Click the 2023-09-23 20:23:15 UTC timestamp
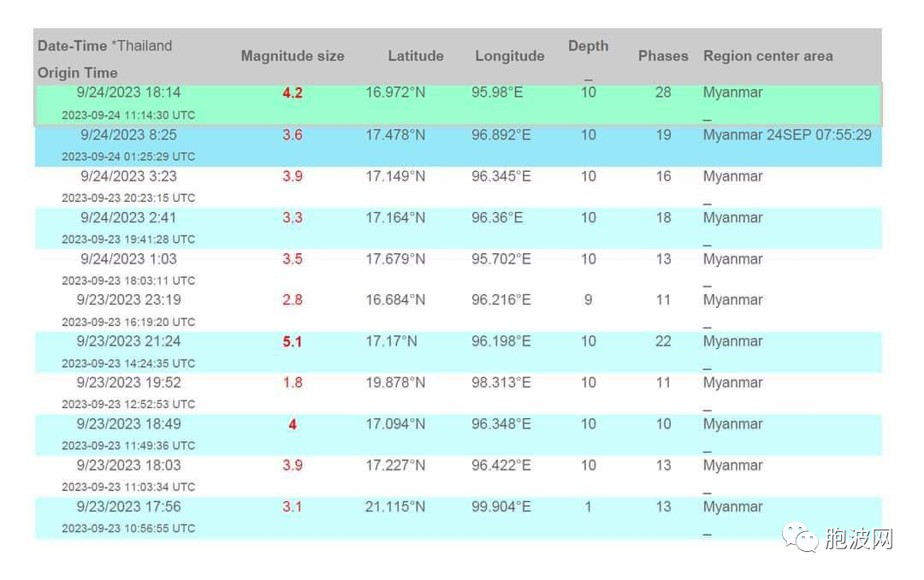 pos(128,198)
